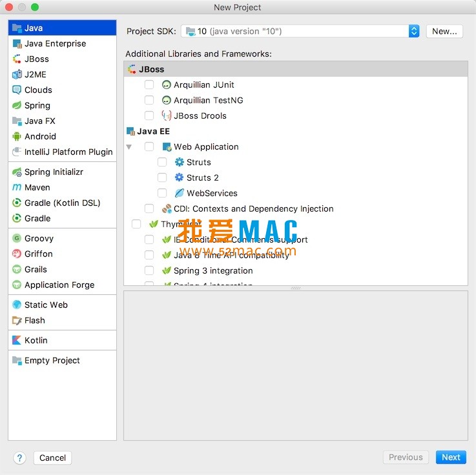Click the Application Forge icon
This screenshot has width=476, height=475.
[x=17, y=285]
